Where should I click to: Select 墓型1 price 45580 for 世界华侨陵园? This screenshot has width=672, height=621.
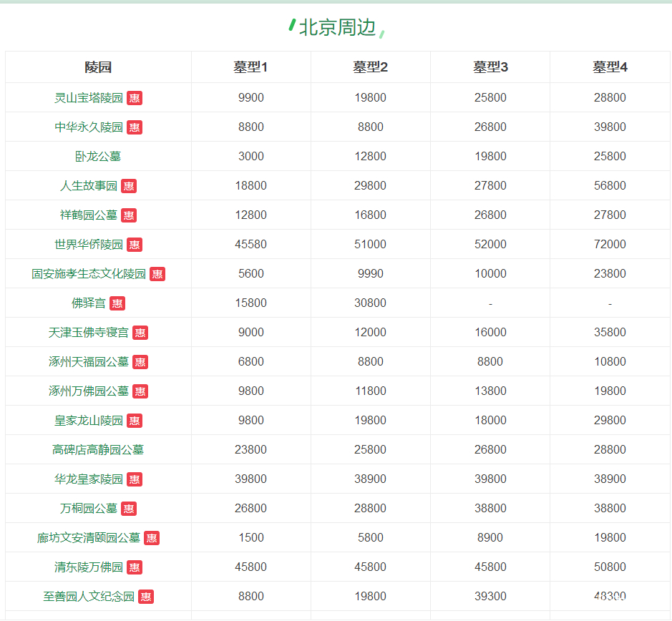click(250, 244)
